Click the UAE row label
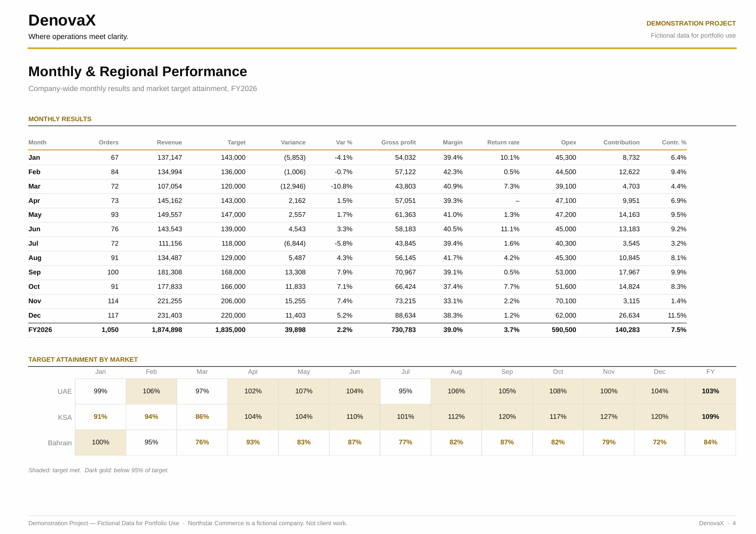Viewport: 756px width, 534px height. click(65, 391)
